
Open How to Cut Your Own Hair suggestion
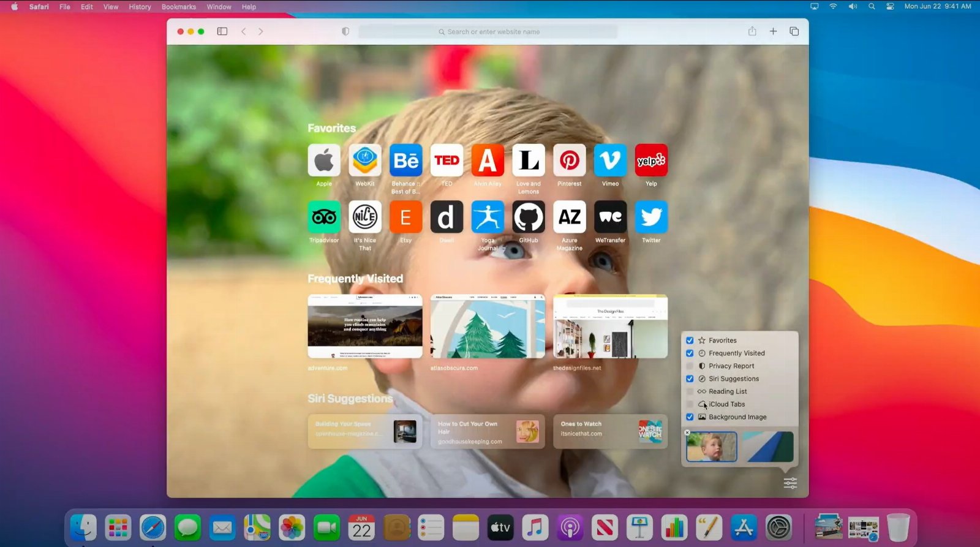tap(488, 432)
